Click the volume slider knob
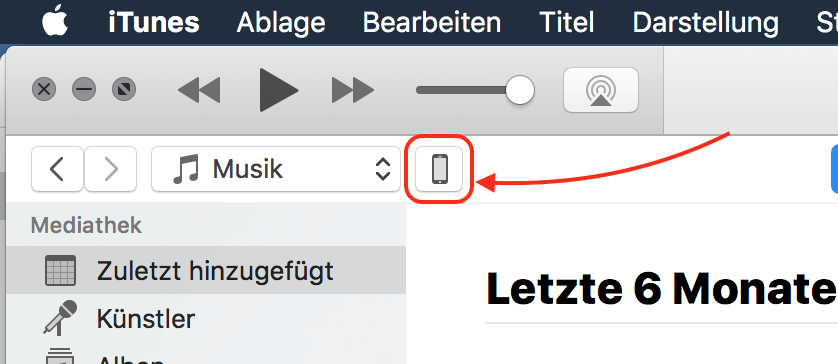 coord(519,90)
